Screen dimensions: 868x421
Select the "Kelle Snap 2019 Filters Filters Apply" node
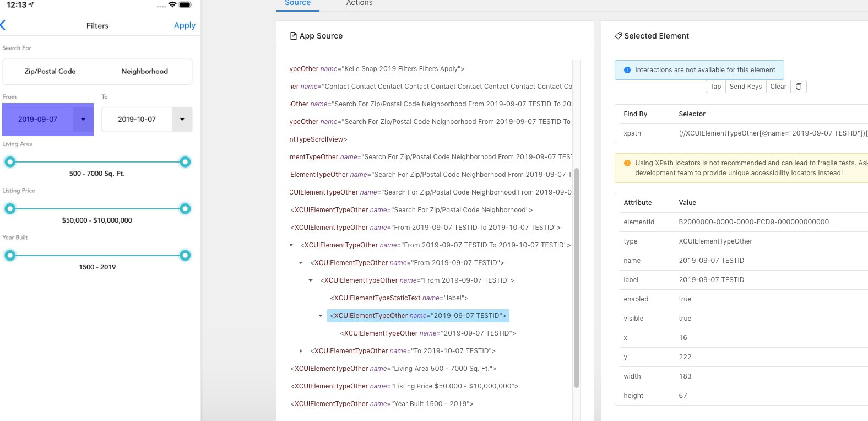[377, 69]
